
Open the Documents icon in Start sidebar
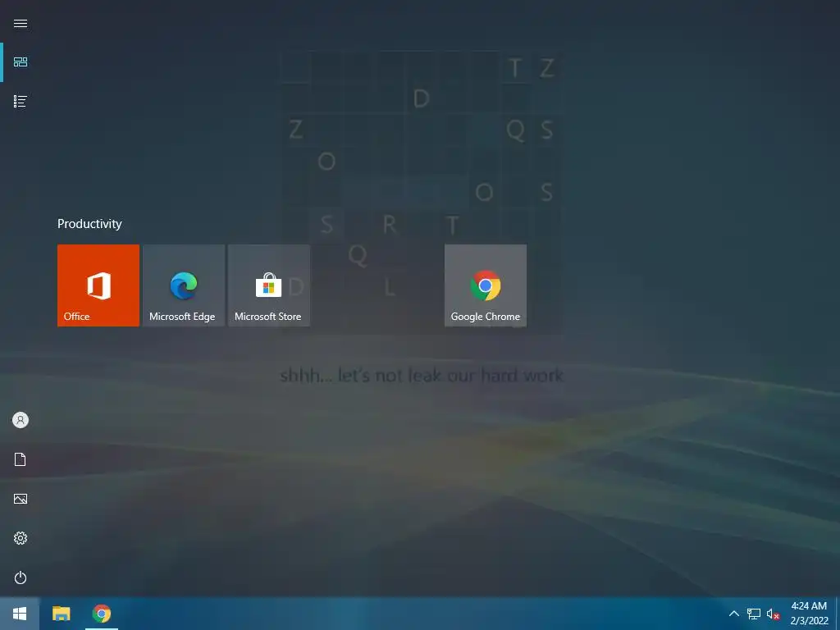tap(21, 459)
